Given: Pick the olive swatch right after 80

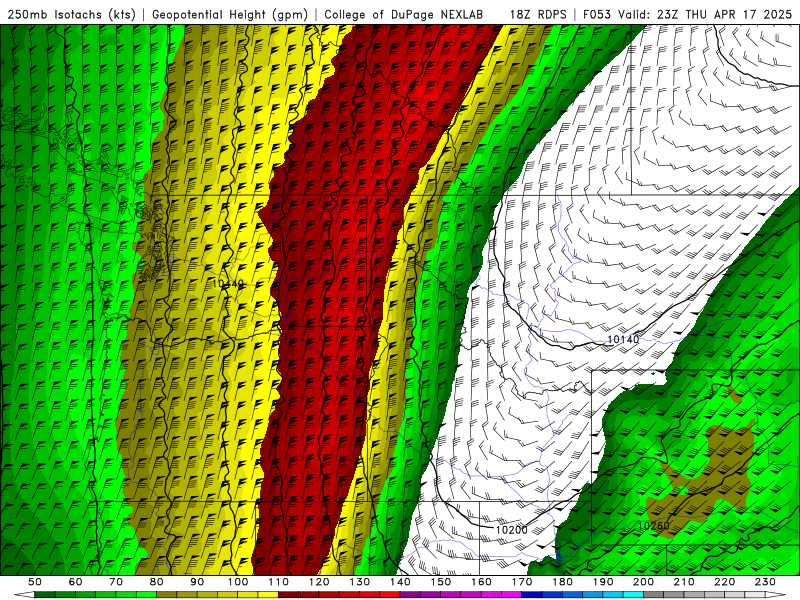Looking at the screenshot, I should (x=167, y=595).
